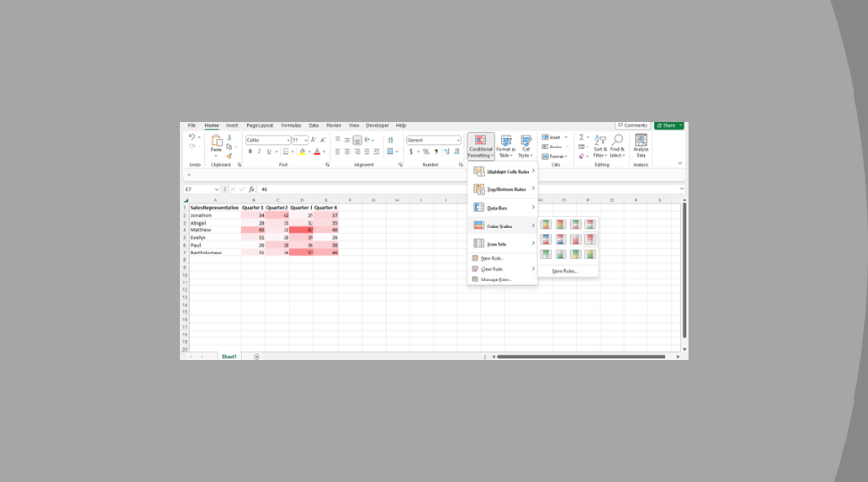Click the Decrease Font Size icon
This screenshot has height=482, width=868.
tap(323, 140)
